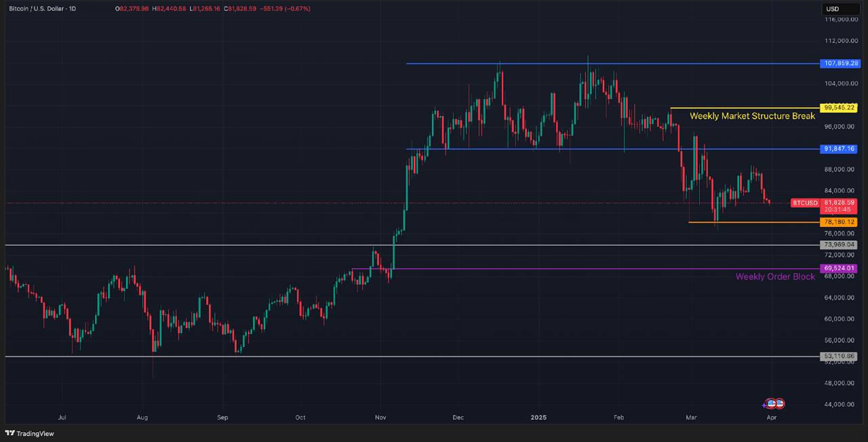Click the gray 73,969.04 price label
868x442 pixels.
[840, 245]
